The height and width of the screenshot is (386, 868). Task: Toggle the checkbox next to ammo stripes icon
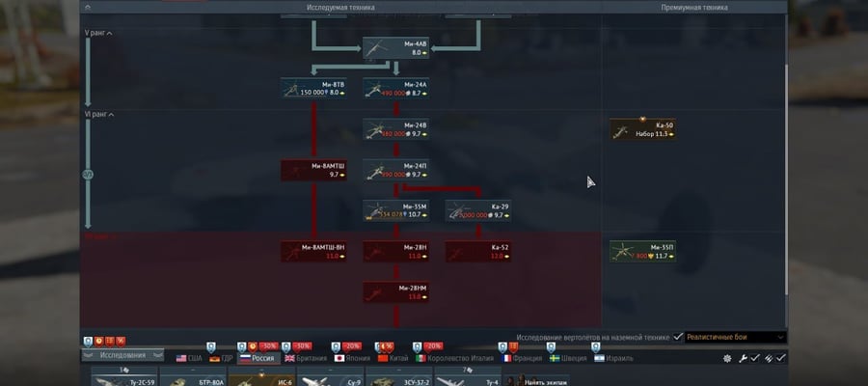(780, 358)
